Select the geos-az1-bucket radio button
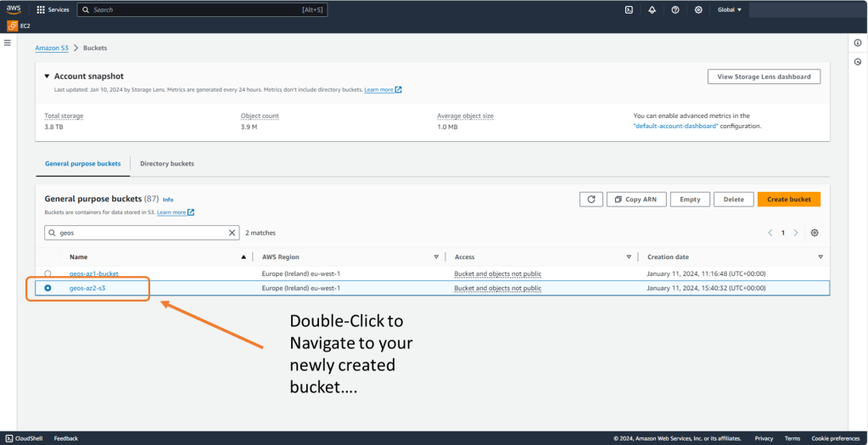This screenshot has width=868, height=445. click(x=48, y=273)
